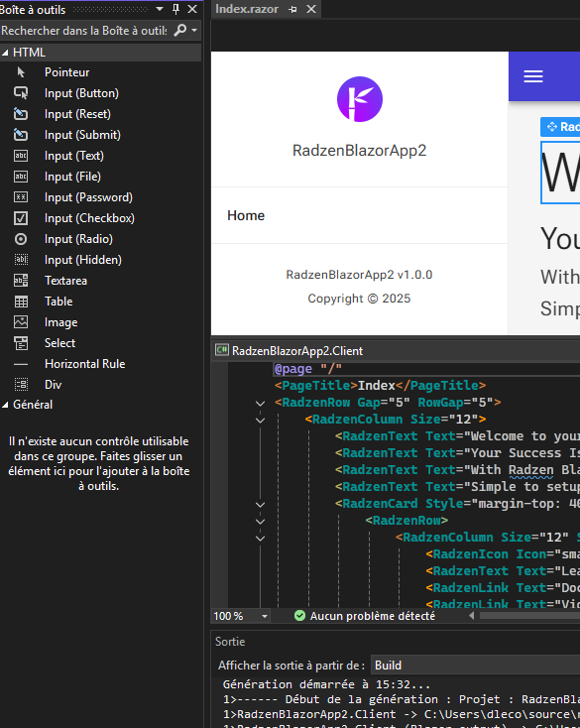Open the toolbox window options arrow
580x728 pixels.
coord(160,9)
